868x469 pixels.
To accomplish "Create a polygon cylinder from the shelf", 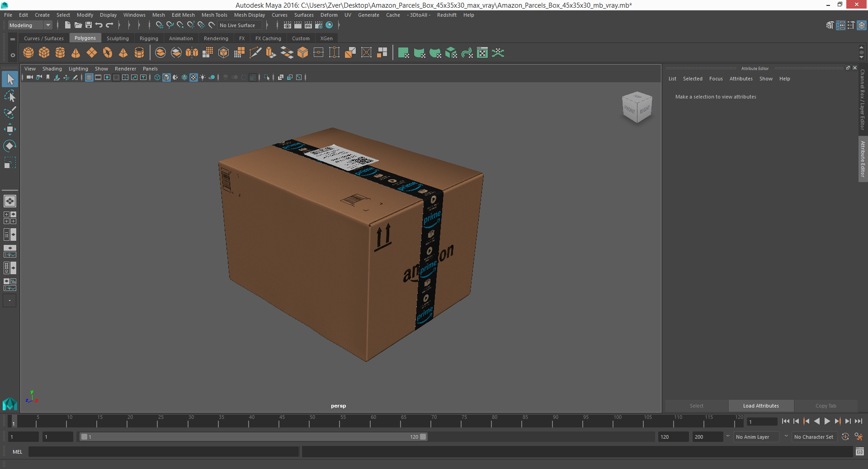I will [60, 53].
